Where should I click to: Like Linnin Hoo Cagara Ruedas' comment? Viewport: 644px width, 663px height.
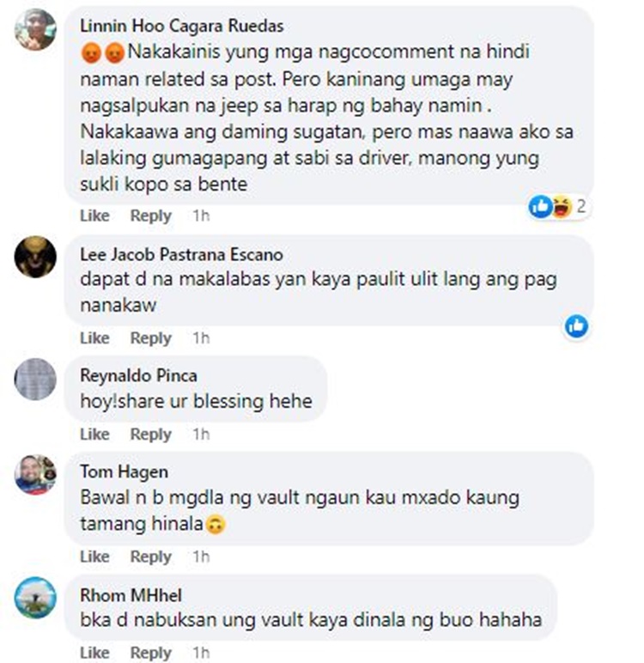click(x=94, y=216)
